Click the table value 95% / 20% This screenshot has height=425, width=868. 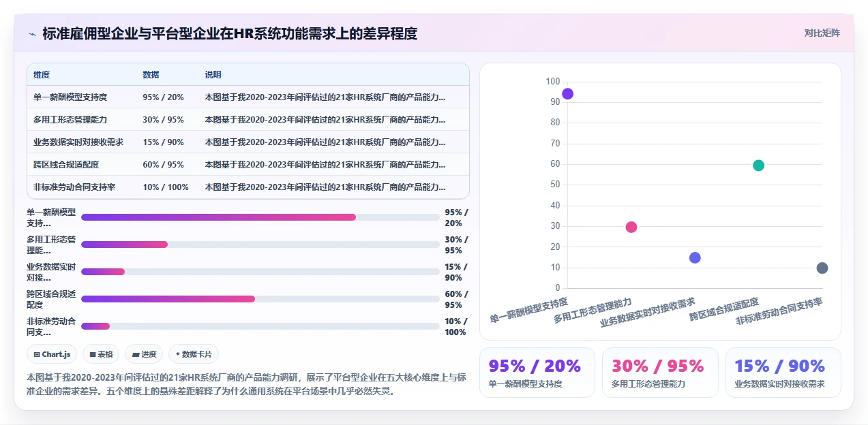coord(163,97)
